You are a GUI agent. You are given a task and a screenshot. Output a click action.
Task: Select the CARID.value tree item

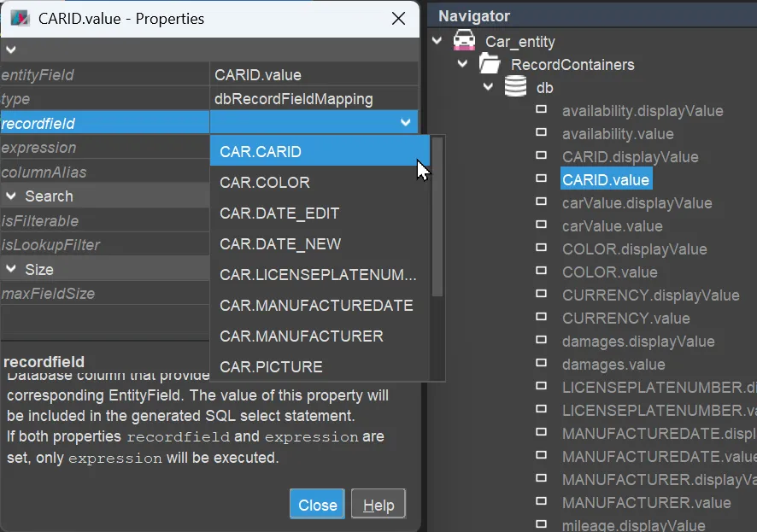pyautogui.click(x=606, y=179)
